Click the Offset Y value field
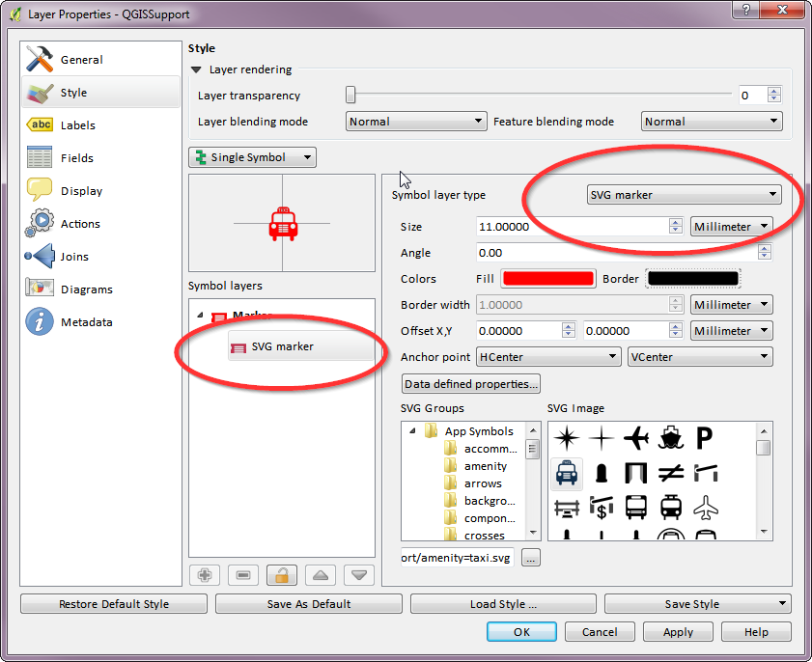Screen dimensions: 812x662 (626, 331)
